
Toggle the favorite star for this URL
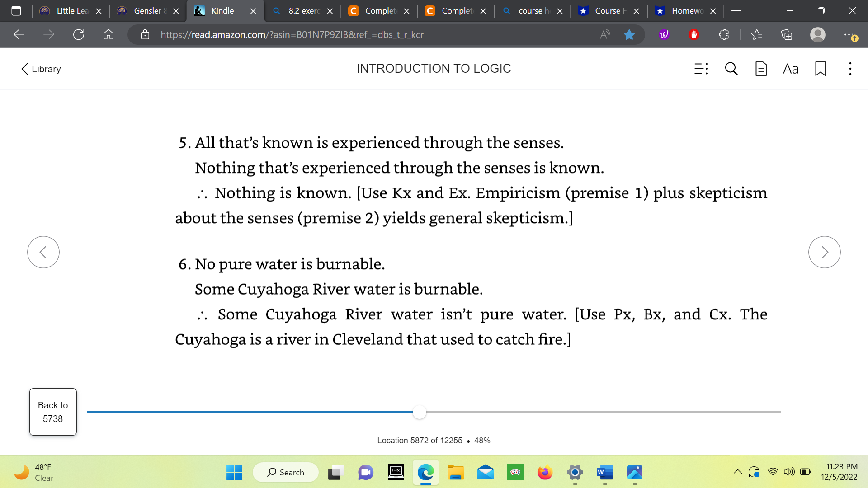[x=629, y=34]
